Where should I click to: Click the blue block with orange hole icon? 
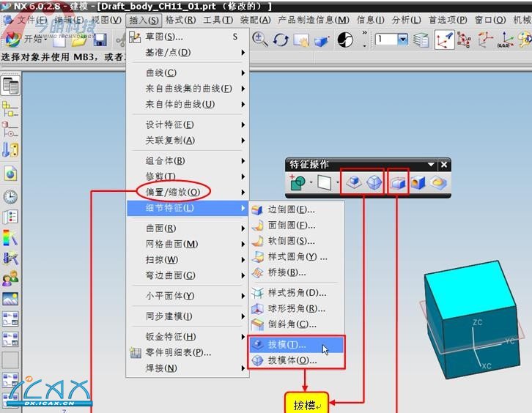pyautogui.click(x=418, y=183)
